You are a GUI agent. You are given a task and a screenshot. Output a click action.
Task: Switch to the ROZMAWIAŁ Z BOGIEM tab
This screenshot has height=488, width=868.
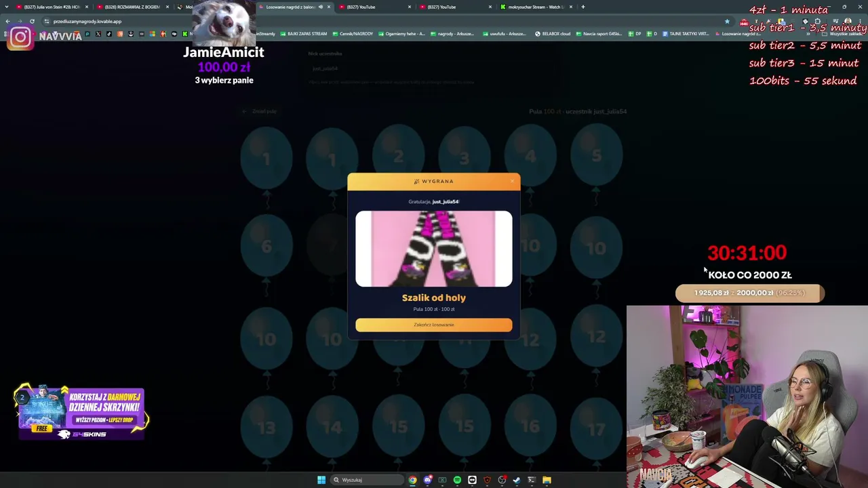tap(133, 7)
